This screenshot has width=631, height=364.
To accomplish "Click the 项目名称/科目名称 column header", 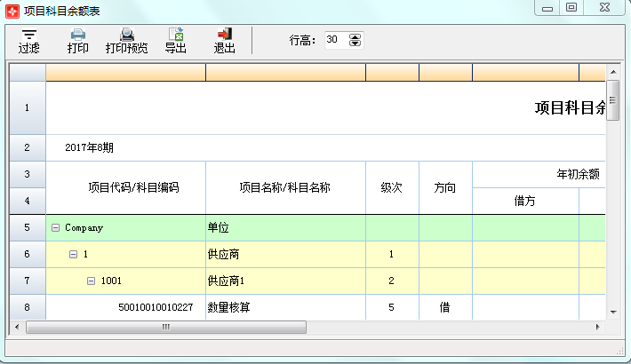I will (x=285, y=187).
